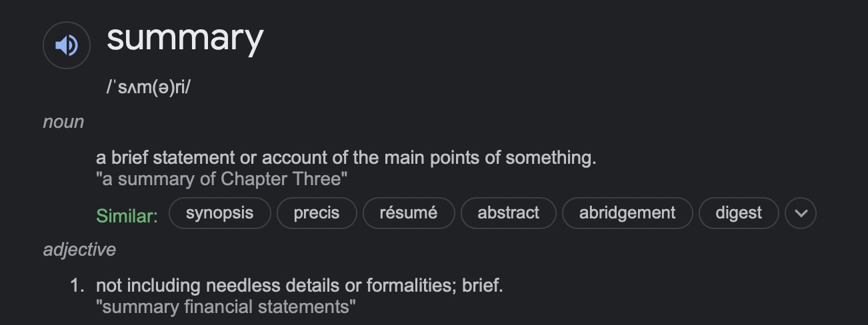The width and height of the screenshot is (868, 325).
Task: Expand more similar words with chevron
Action: tap(801, 213)
